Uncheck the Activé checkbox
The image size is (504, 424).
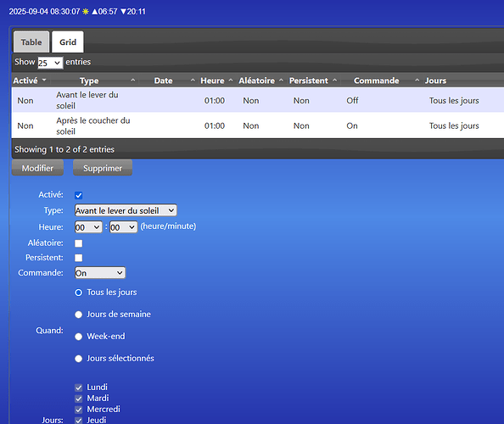[78, 195]
